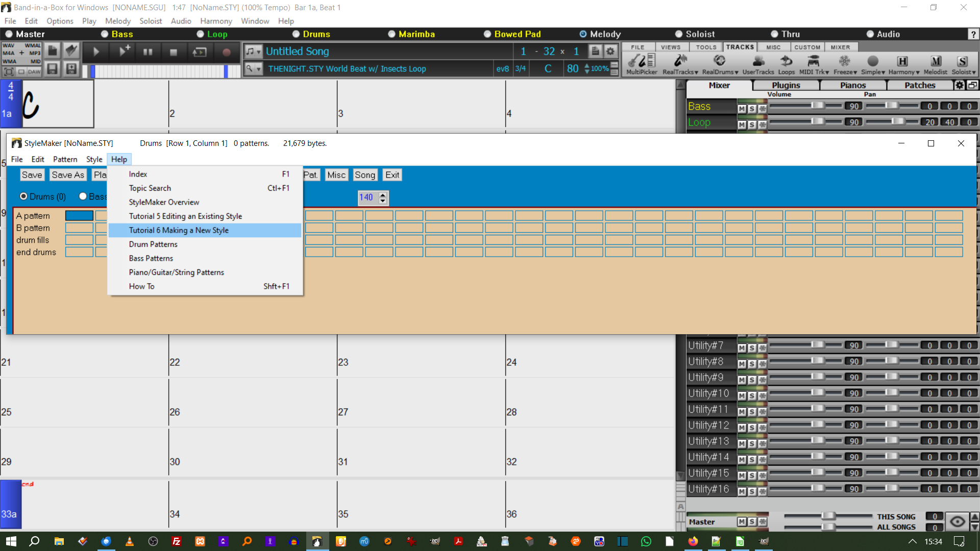
Task: Open the MultiPicker library
Action: [642, 64]
